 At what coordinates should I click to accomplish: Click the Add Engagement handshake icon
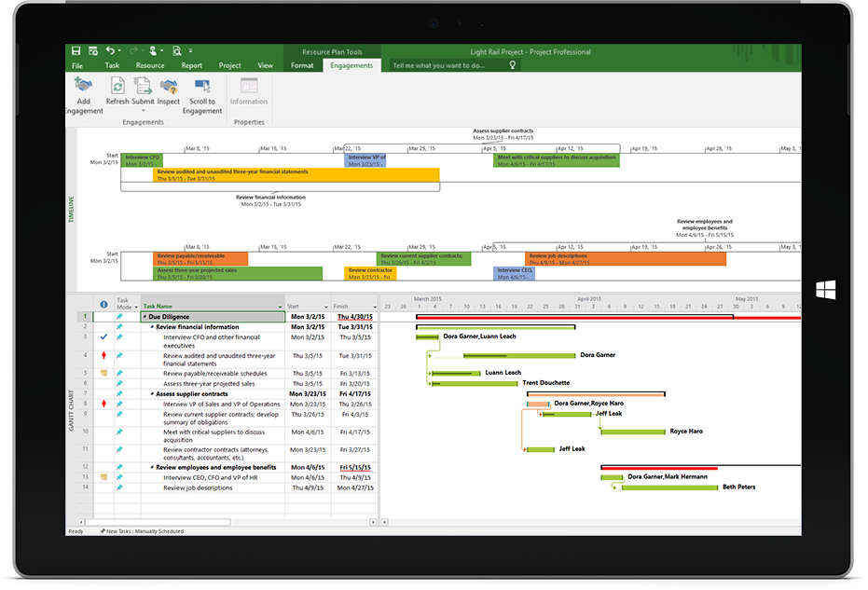83,85
